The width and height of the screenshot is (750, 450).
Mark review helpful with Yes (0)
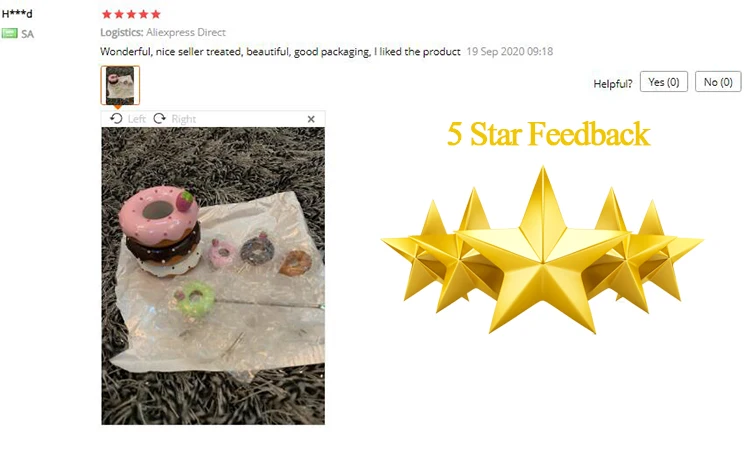coord(663,82)
